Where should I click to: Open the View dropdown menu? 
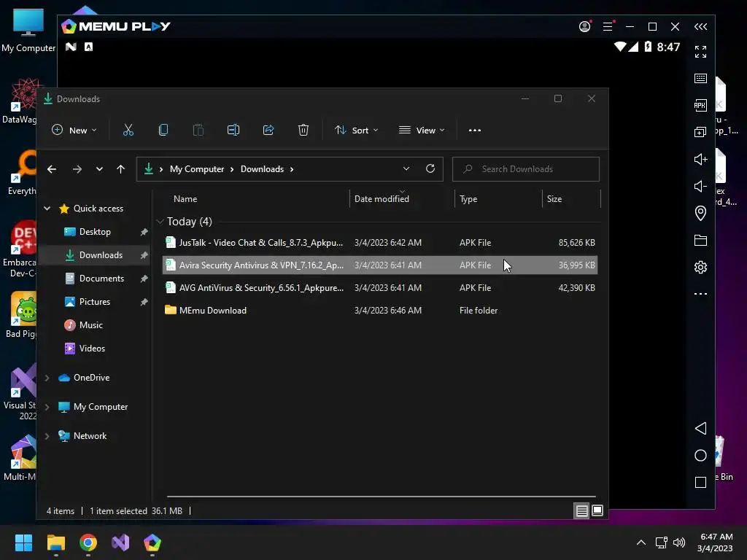(422, 130)
